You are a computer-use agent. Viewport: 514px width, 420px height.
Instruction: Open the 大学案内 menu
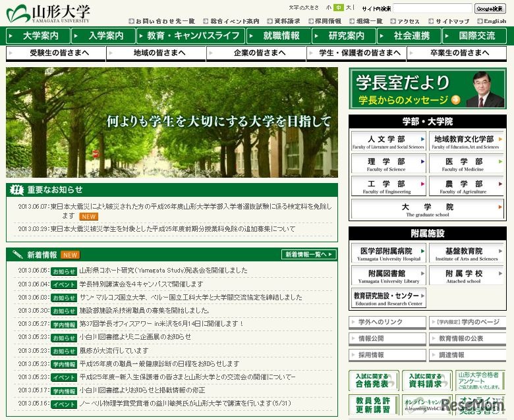[38, 36]
